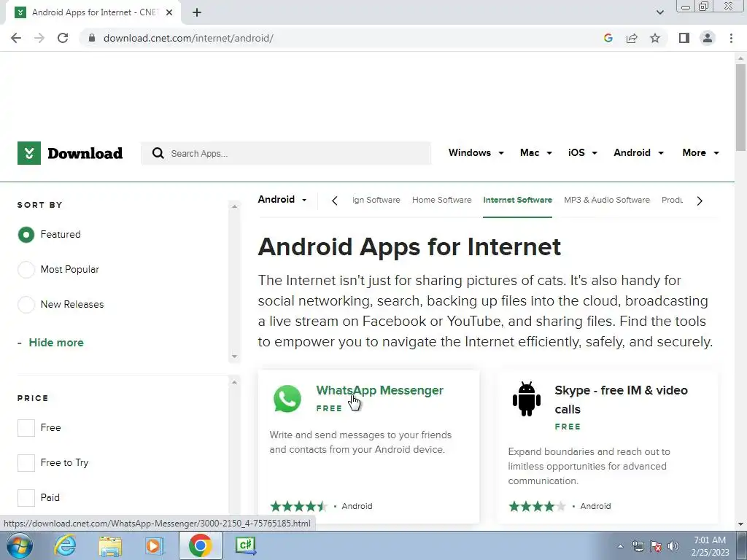Open the Android platform selector above heading

(x=282, y=200)
